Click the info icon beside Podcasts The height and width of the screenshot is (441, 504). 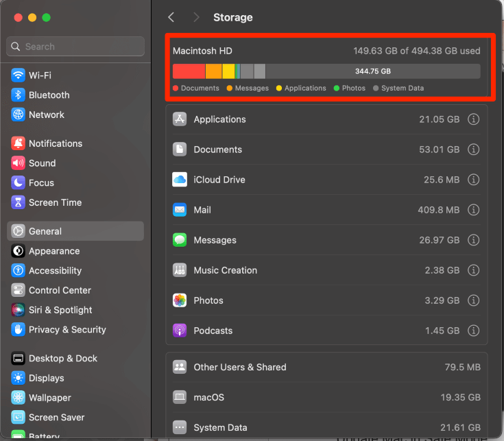click(473, 331)
